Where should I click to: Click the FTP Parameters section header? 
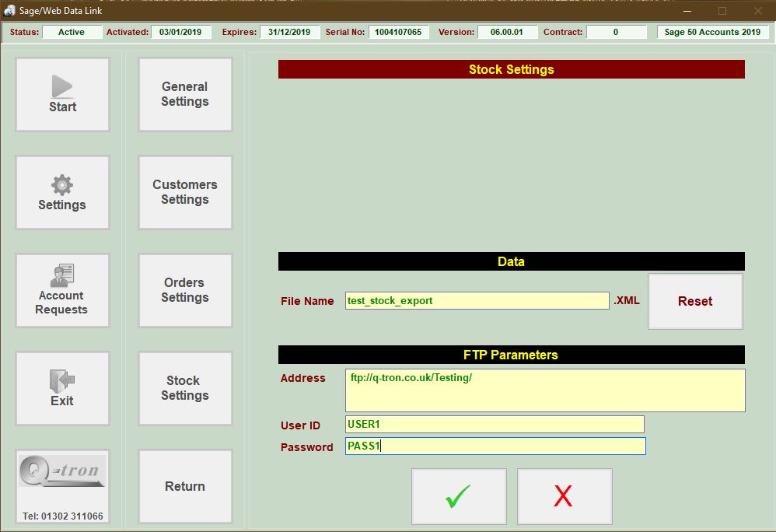[x=511, y=355]
